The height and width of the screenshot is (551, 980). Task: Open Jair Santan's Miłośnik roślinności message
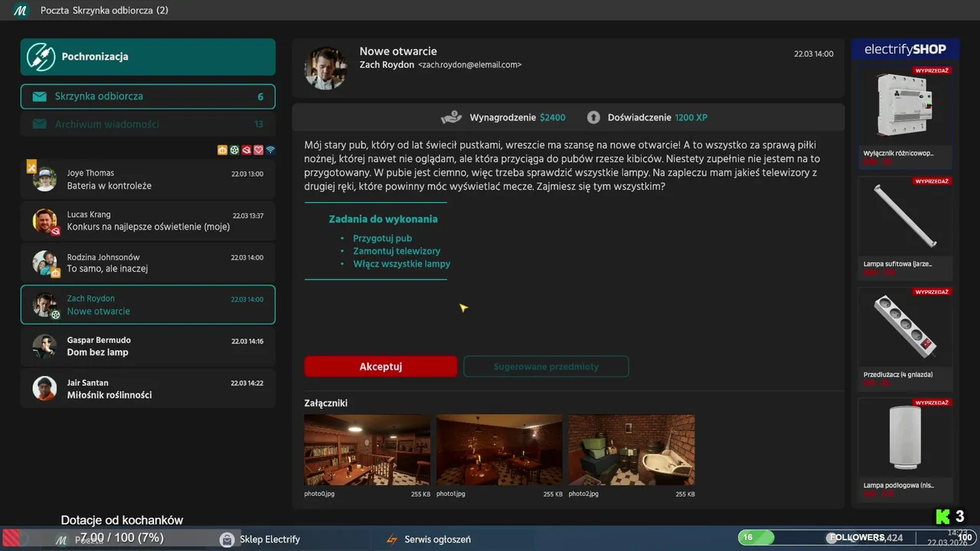click(148, 388)
